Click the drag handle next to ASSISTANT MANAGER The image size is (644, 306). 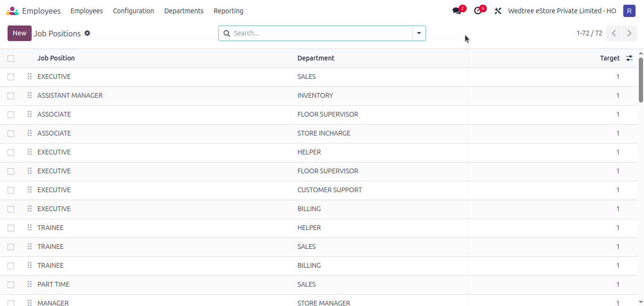click(x=29, y=95)
